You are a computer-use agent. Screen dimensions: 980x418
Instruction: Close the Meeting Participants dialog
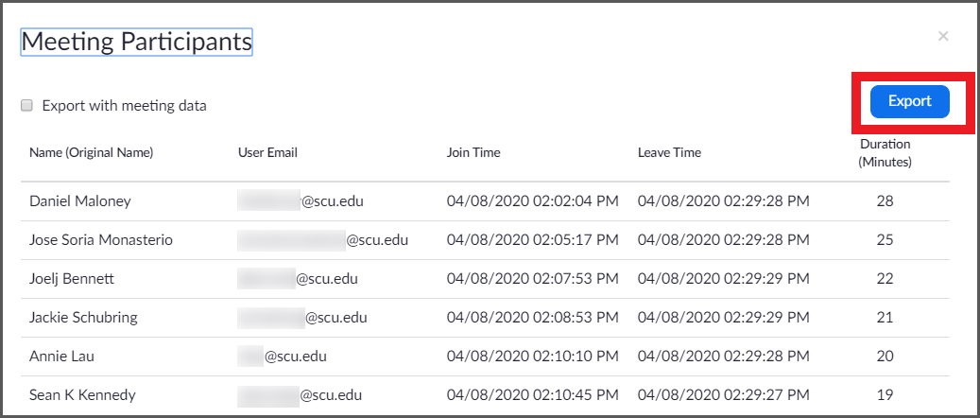tap(942, 37)
